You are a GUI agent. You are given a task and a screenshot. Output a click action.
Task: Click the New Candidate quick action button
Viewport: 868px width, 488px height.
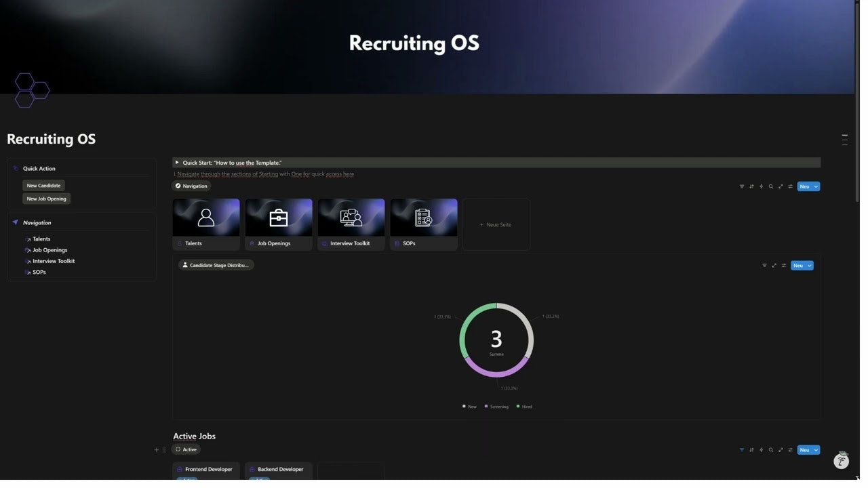[x=43, y=185]
